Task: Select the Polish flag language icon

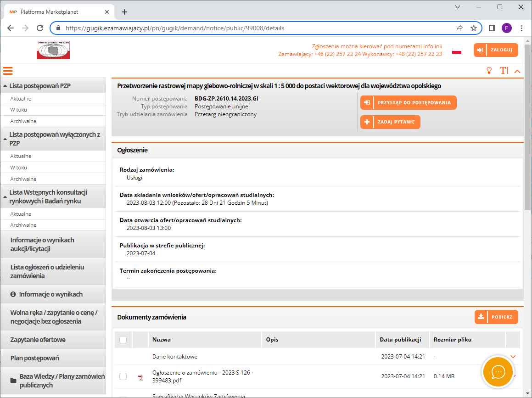Action: click(x=456, y=50)
